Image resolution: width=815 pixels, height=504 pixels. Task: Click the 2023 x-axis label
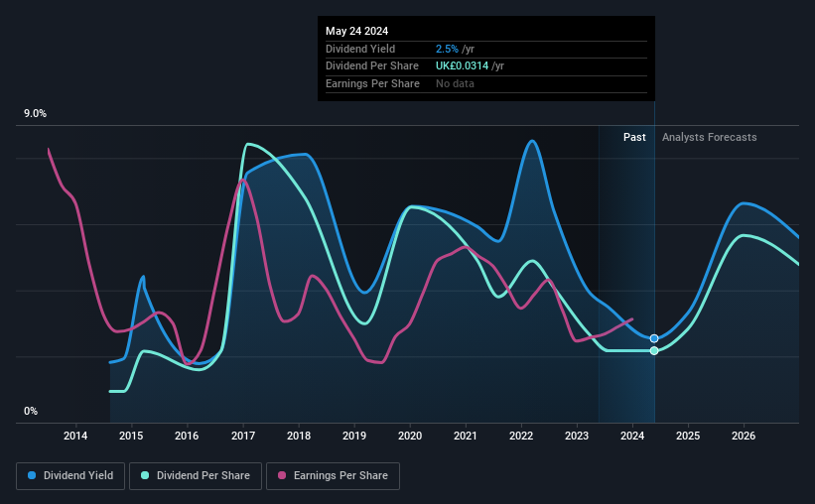click(577, 436)
